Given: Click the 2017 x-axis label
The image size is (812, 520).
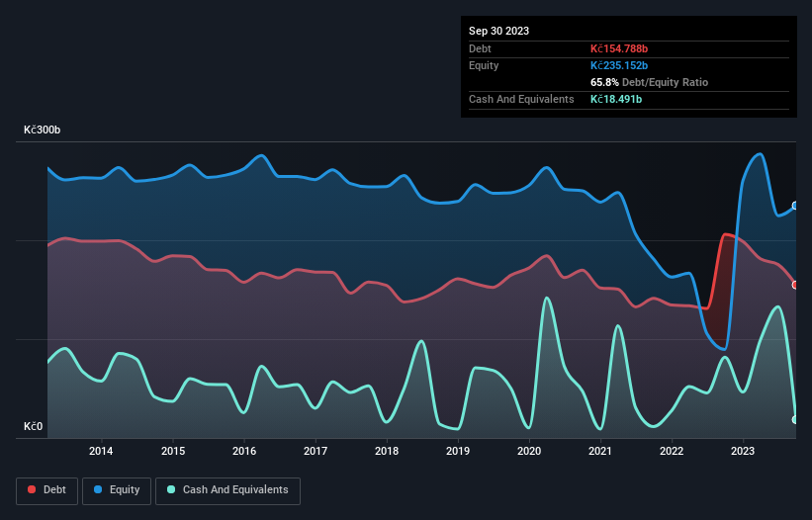Looking at the screenshot, I should tap(316, 451).
